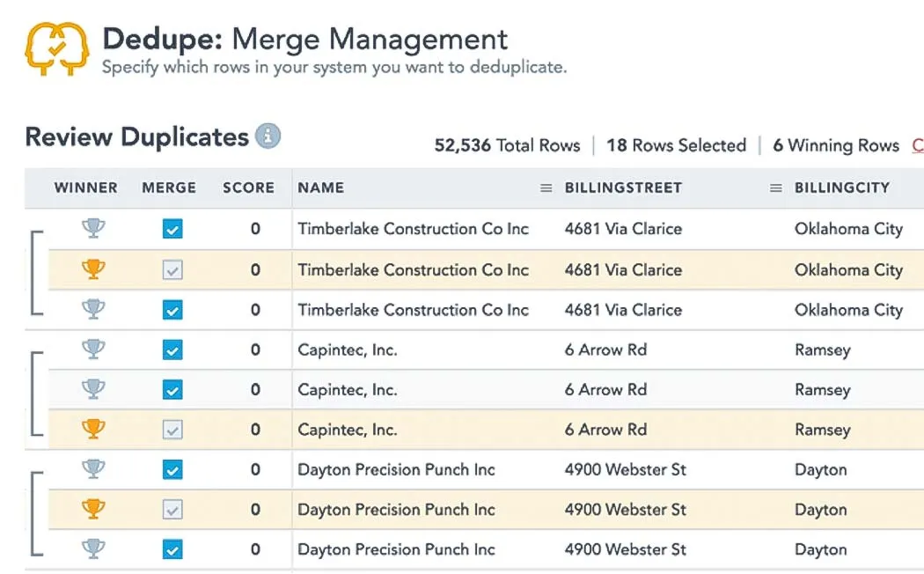Click the grayed merge checkbox in Capintec winner row
Image resolution: width=924 pixels, height=574 pixels.
(172, 430)
